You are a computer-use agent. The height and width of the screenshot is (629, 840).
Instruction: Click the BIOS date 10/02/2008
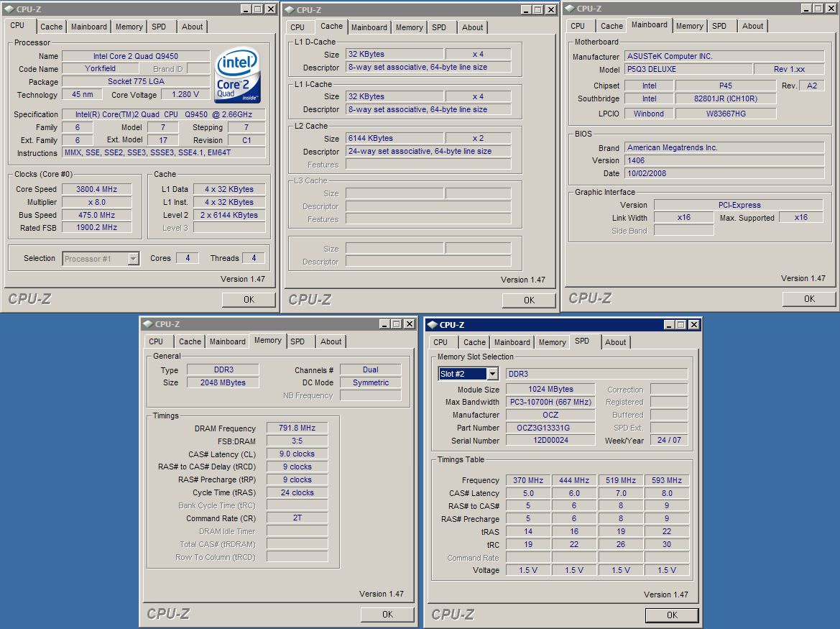click(724, 173)
